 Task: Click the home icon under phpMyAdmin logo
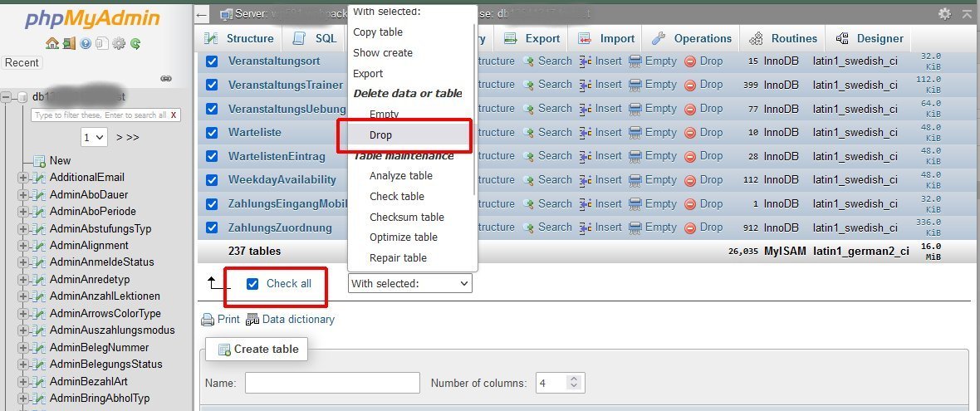coord(51,43)
